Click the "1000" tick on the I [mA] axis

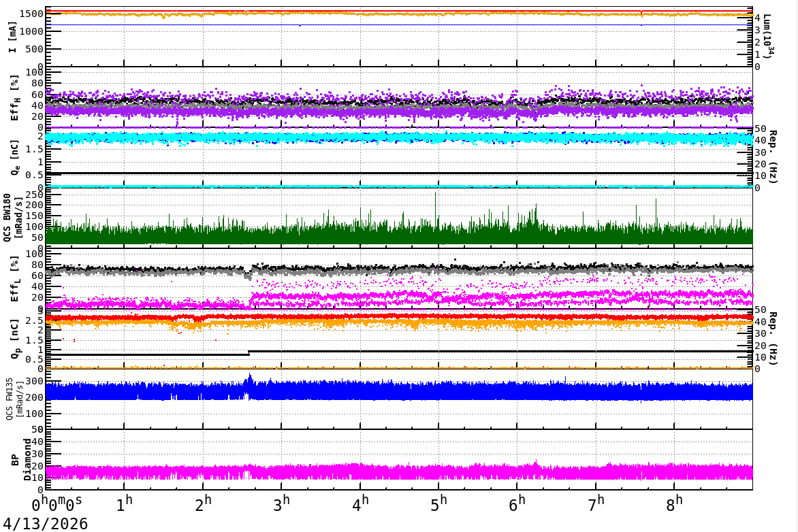[x=31, y=31]
